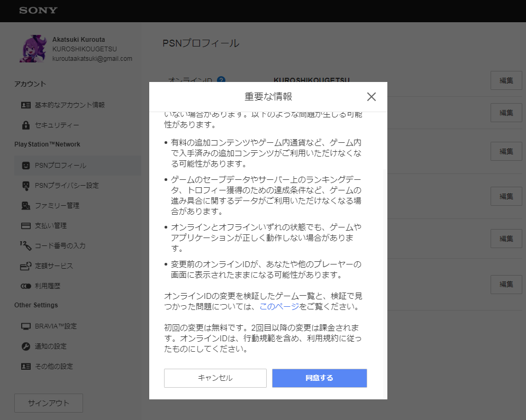
Task: Click the 支払い管理 credit card icon
Action: coord(26,226)
